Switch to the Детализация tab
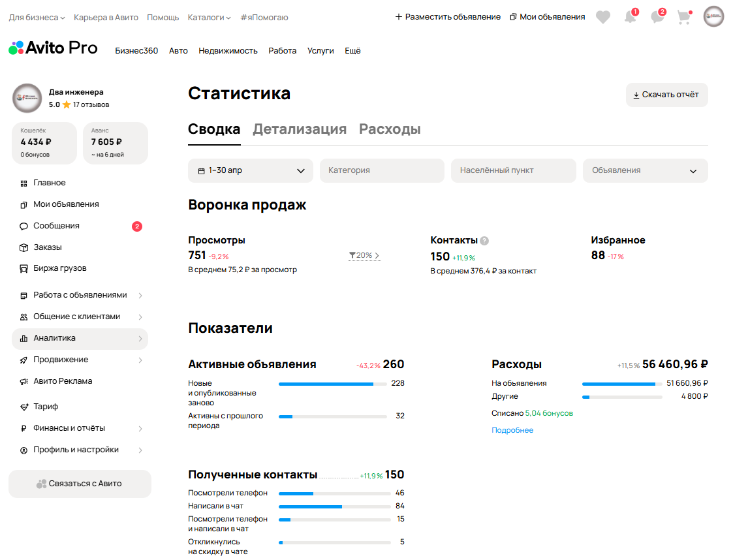This screenshot has width=733, height=560. coord(300,129)
